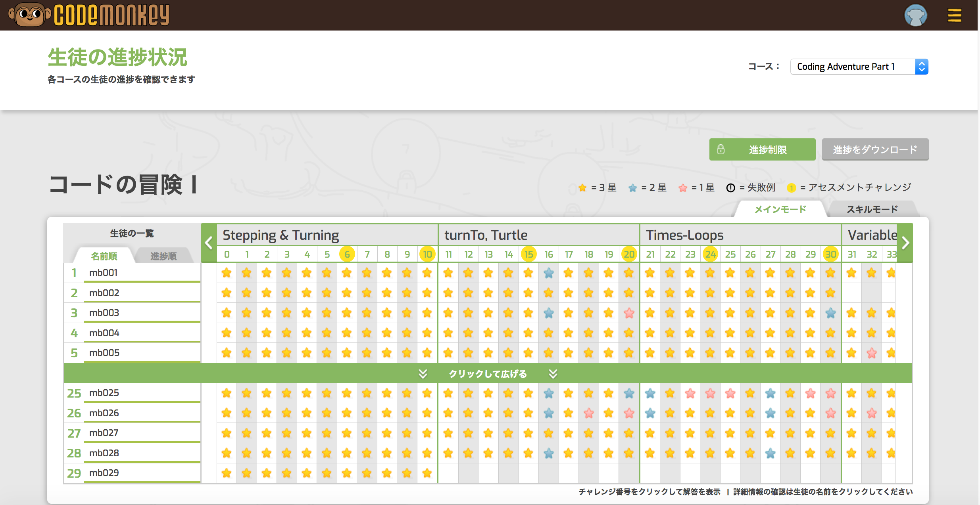Click mb003's pink star on challenge 20
This screenshot has height=505, width=980.
[629, 313]
